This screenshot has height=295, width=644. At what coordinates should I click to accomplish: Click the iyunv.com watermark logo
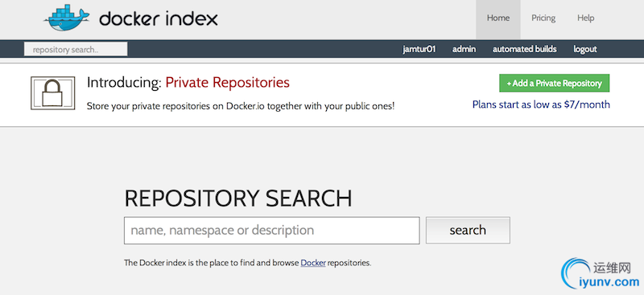601,273
